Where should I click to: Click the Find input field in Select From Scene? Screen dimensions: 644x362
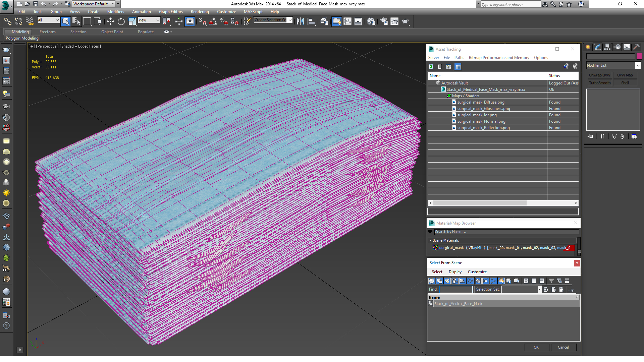tap(455, 289)
